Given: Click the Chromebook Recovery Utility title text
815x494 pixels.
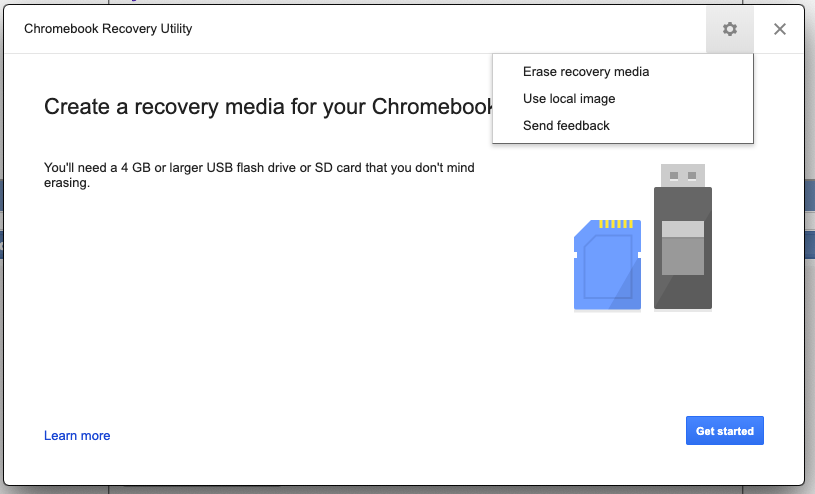Looking at the screenshot, I should coord(108,29).
